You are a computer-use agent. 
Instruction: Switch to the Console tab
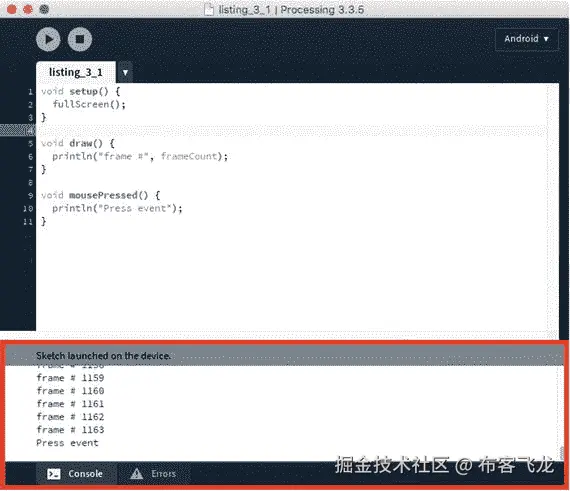click(x=76, y=474)
